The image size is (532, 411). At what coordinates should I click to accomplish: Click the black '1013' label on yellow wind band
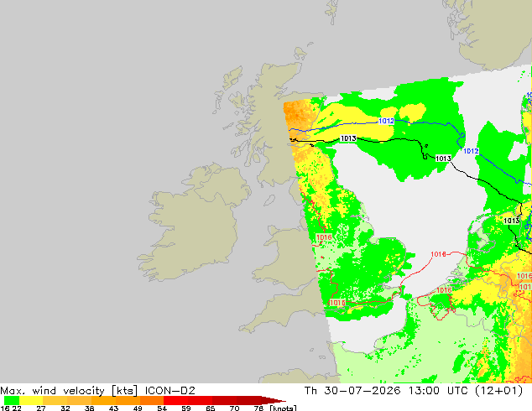(x=348, y=138)
